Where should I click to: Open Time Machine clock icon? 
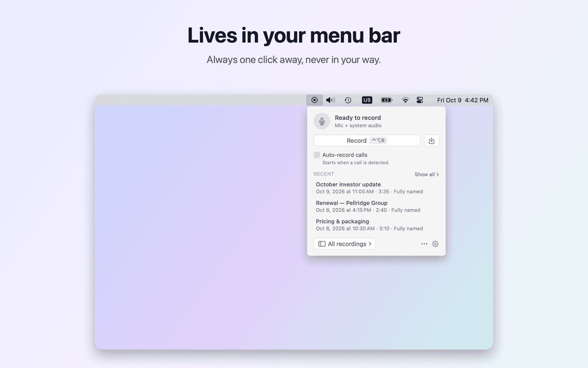[x=348, y=100]
